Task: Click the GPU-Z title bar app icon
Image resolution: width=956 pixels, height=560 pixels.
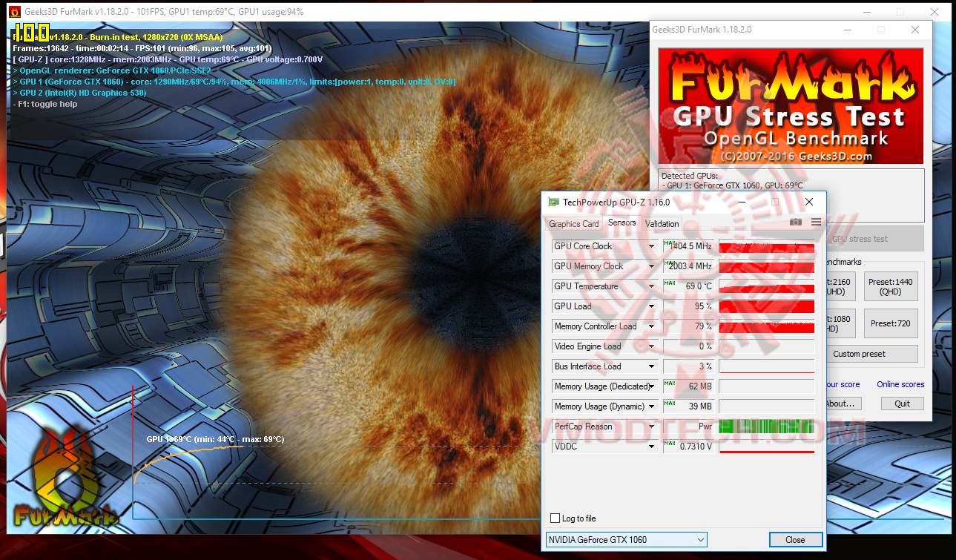Action: (553, 202)
